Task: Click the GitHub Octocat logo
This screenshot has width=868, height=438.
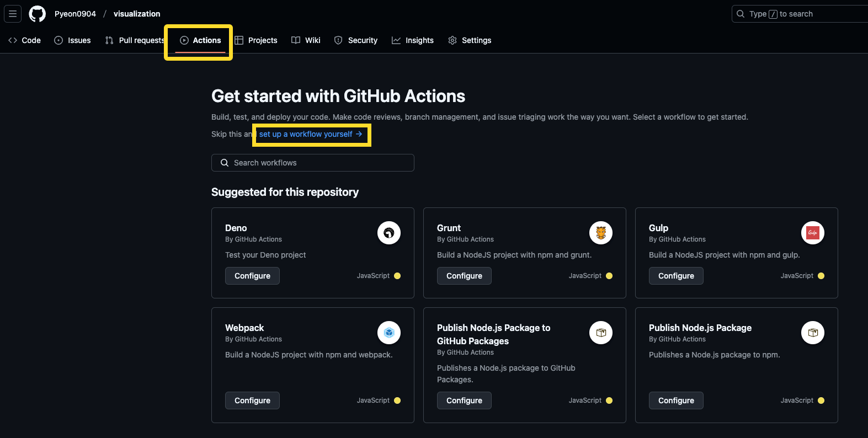Action: point(38,14)
